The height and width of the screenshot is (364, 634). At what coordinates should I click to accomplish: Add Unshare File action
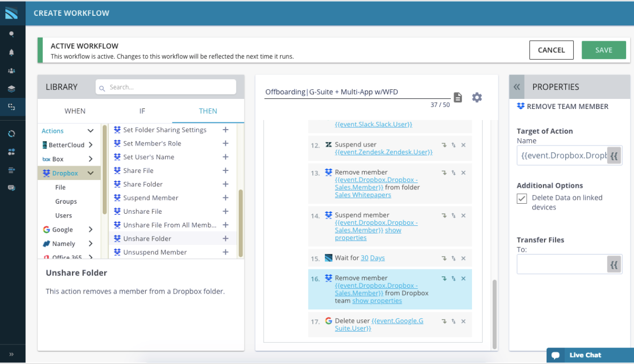[225, 211]
